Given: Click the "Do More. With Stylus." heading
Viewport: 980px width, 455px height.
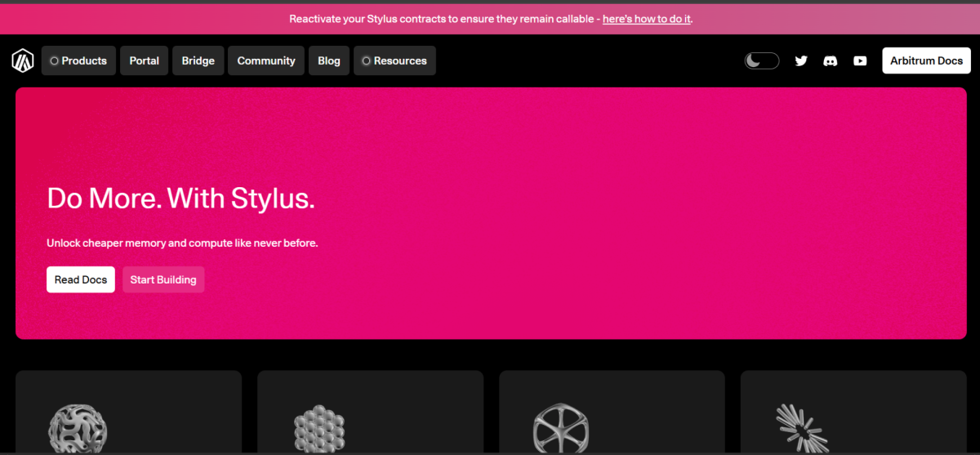Looking at the screenshot, I should (180, 199).
